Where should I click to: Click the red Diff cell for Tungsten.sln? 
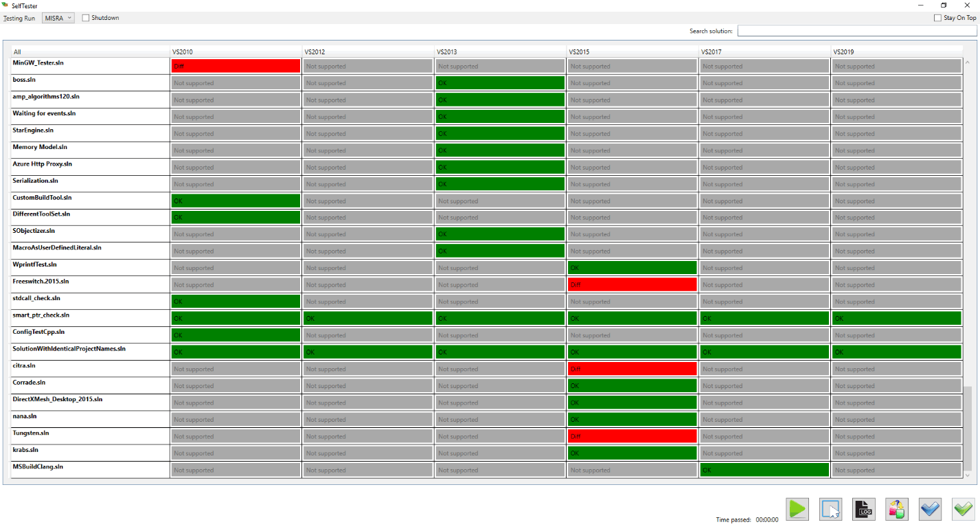(633, 436)
